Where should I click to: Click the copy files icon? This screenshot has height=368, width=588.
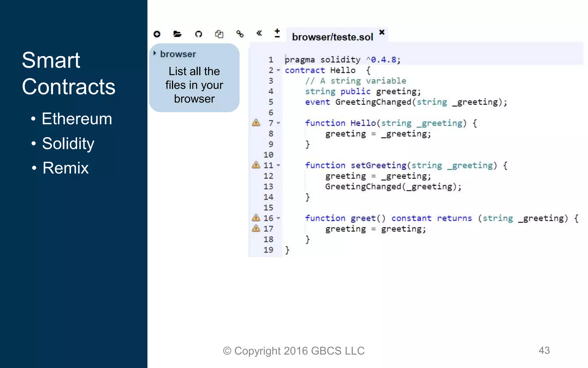219,34
